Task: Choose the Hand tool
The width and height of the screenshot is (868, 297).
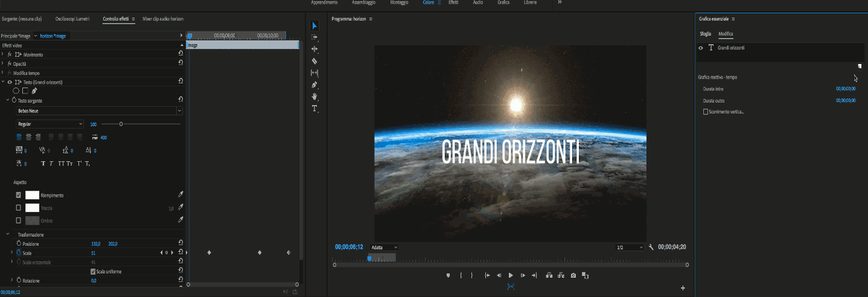Action: (x=314, y=97)
